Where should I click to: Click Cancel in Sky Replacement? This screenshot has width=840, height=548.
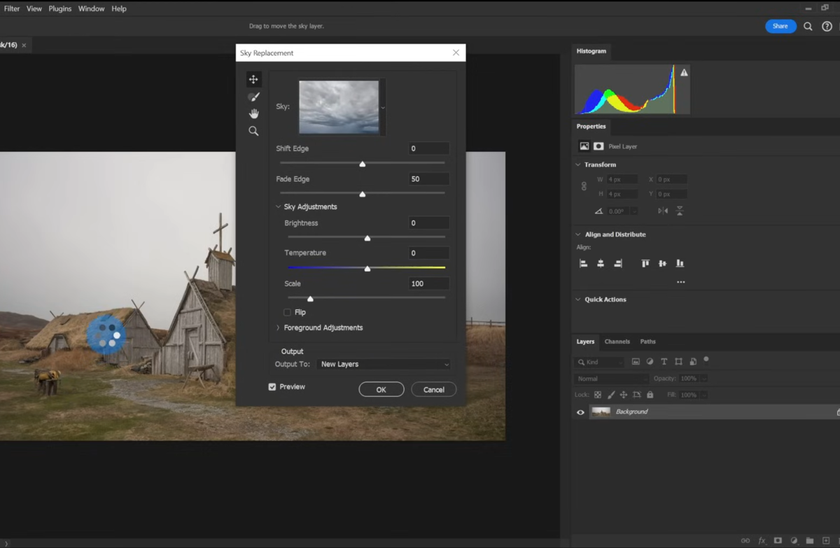click(434, 389)
